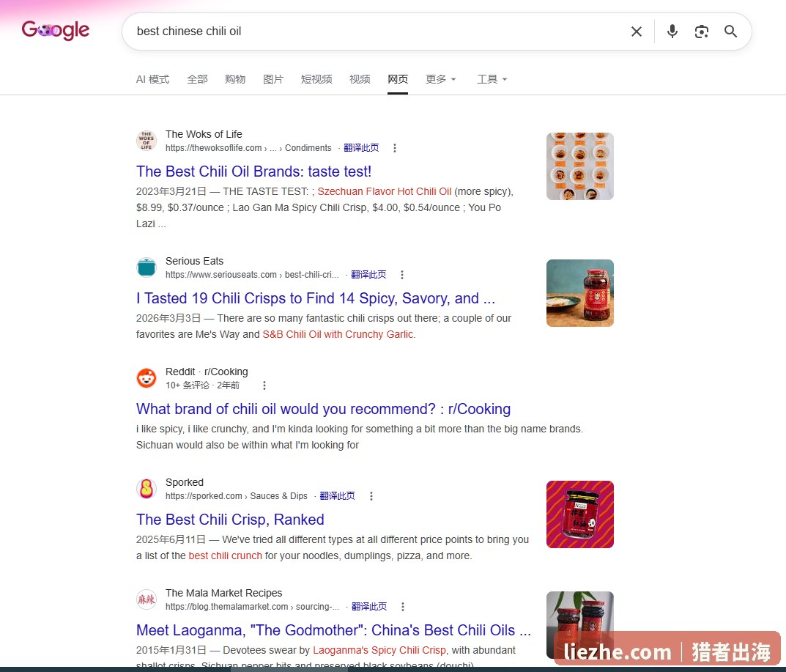Switch to 短视频 tab
Image resolution: width=786 pixels, height=672 pixels.
pyautogui.click(x=316, y=79)
